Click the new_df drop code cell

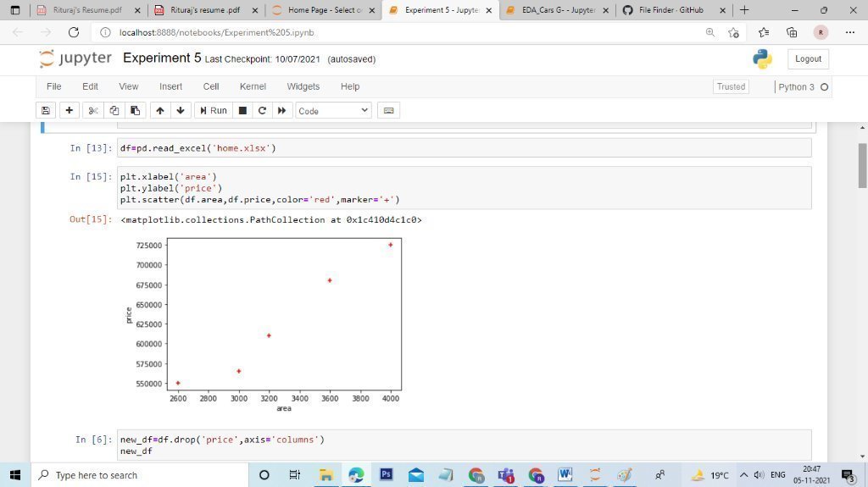pyautogui.click(x=464, y=445)
